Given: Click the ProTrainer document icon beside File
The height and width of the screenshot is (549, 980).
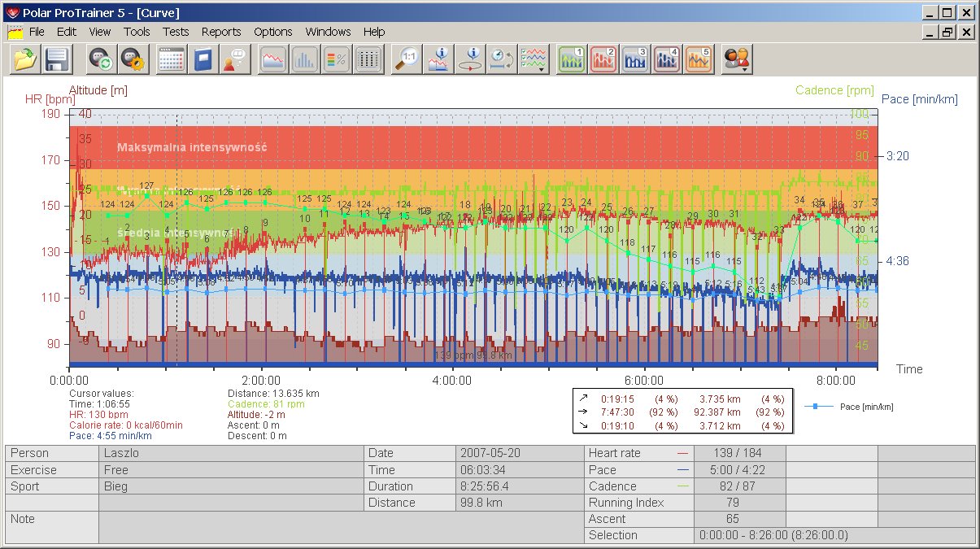Looking at the screenshot, I should click(x=15, y=32).
